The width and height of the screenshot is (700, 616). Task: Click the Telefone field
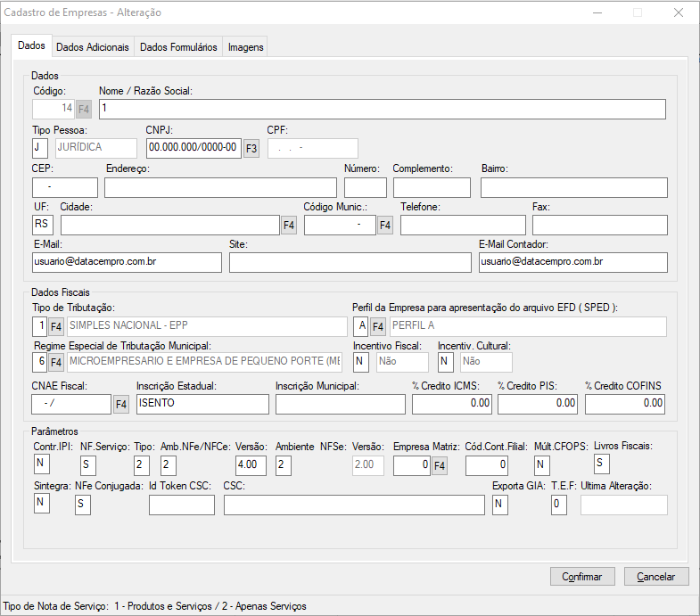[x=463, y=225]
